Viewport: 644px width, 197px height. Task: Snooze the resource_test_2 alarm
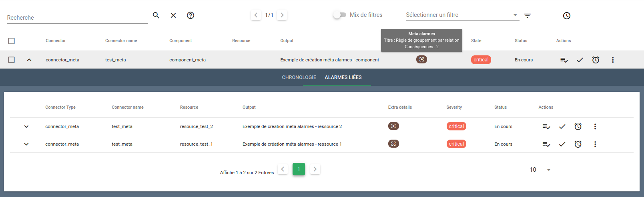[x=578, y=126]
